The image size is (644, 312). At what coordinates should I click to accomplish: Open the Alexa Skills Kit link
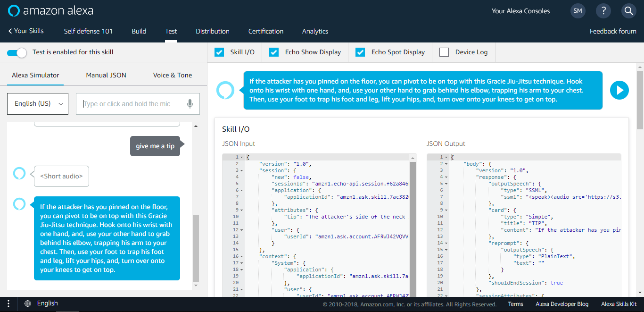point(619,304)
